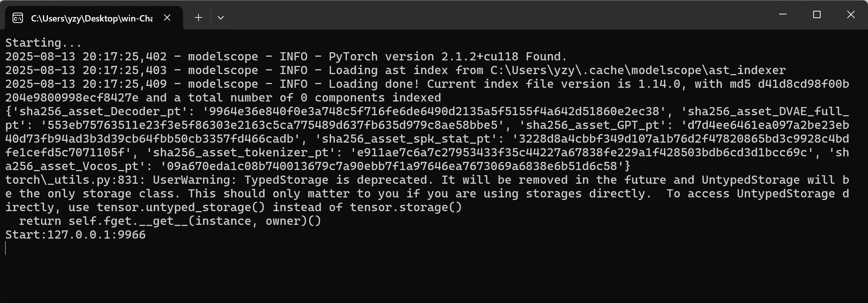Image resolution: width=868 pixels, height=303 pixels.
Task: Click the ast_indexer cache path text
Action: pyautogui.click(x=638, y=70)
